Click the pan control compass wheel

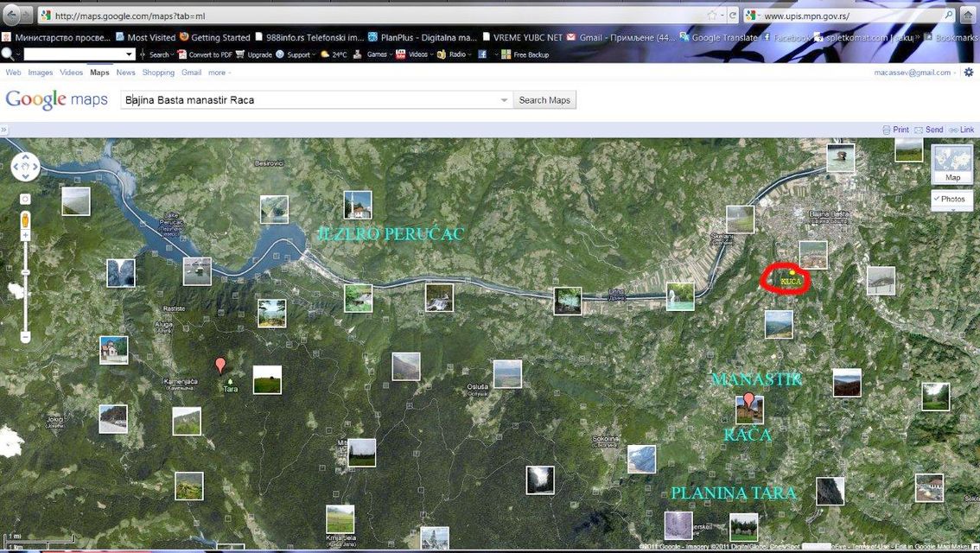point(25,166)
